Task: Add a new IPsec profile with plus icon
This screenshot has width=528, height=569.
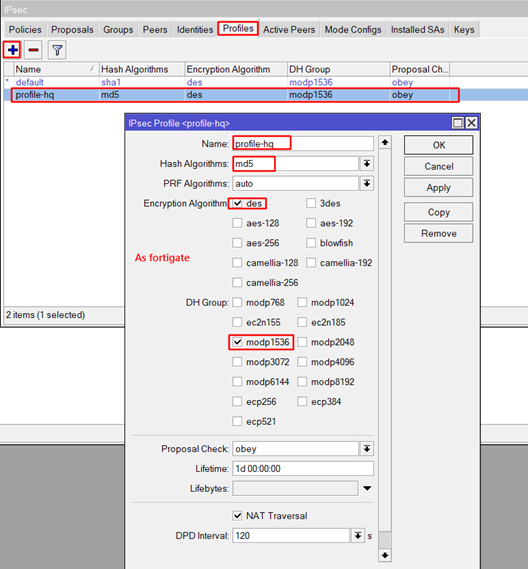Action: click(x=12, y=50)
